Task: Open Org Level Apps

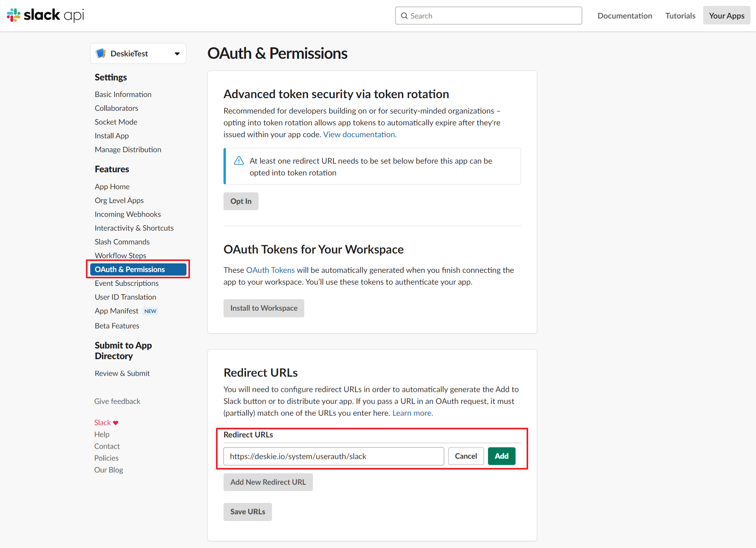Action: tap(119, 200)
